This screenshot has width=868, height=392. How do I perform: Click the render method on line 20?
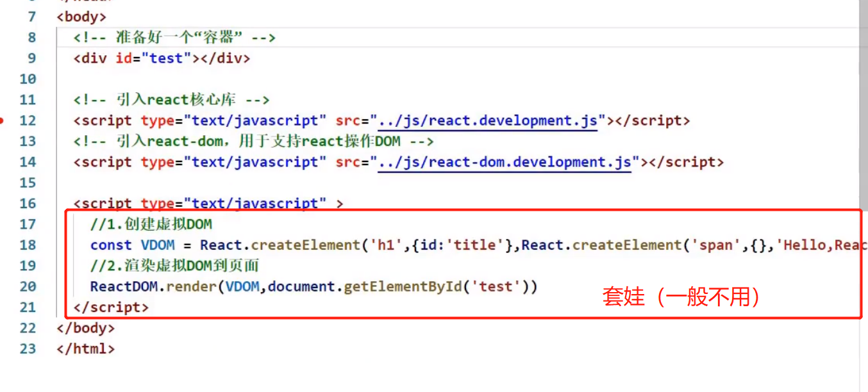tap(192, 286)
